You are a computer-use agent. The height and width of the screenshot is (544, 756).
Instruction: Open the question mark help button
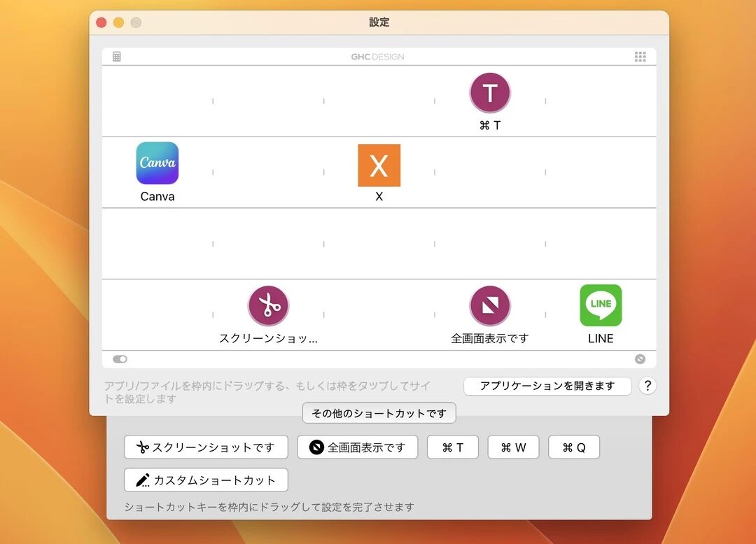[x=647, y=386]
